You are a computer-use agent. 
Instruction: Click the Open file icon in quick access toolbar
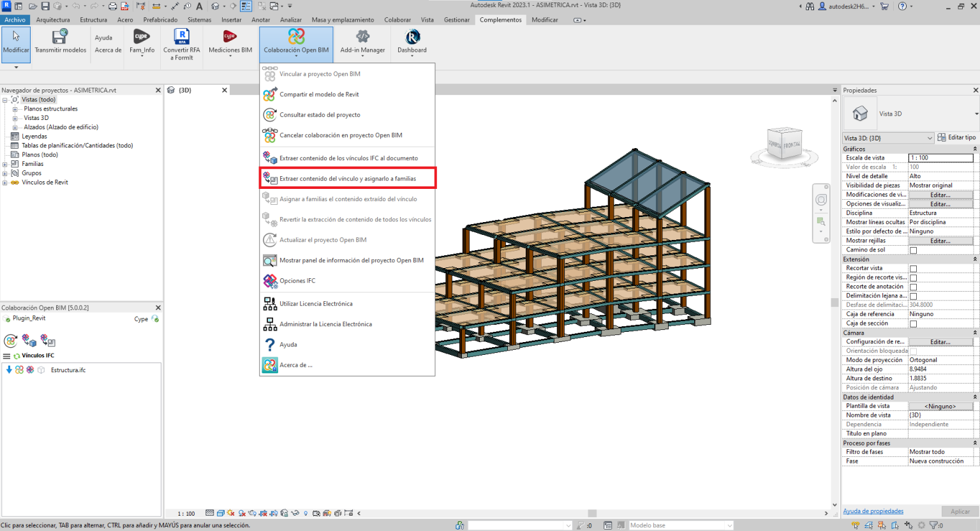coord(32,6)
